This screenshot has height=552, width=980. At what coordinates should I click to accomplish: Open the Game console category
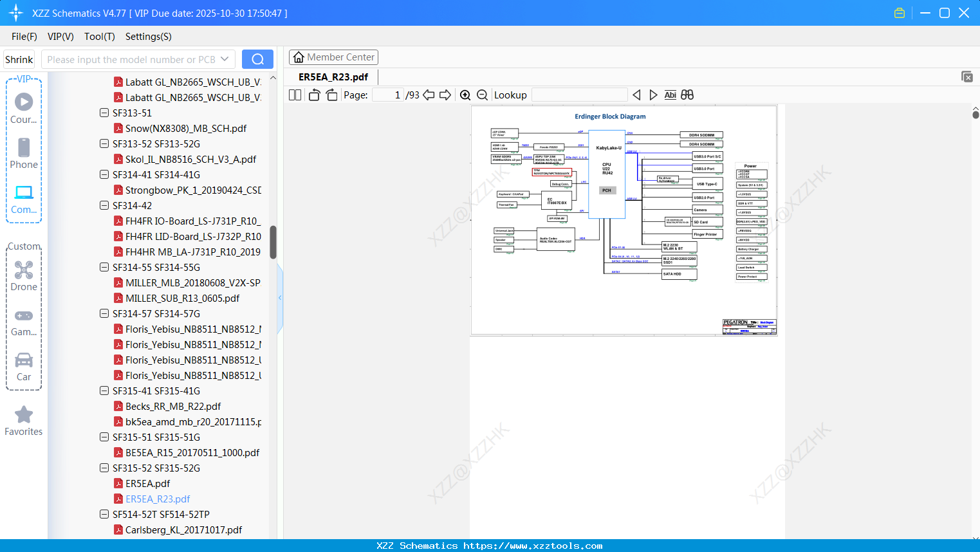24,322
